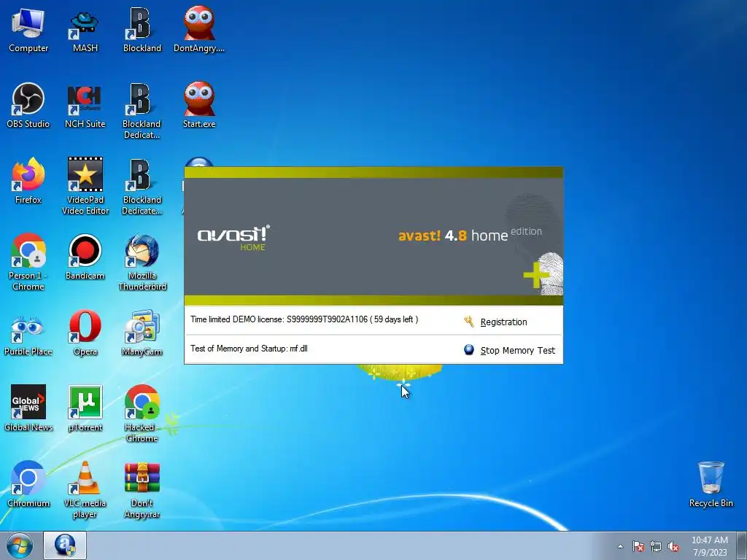Select the VLC media player icon
Viewport: 747px width, 560px height.
point(85,489)
